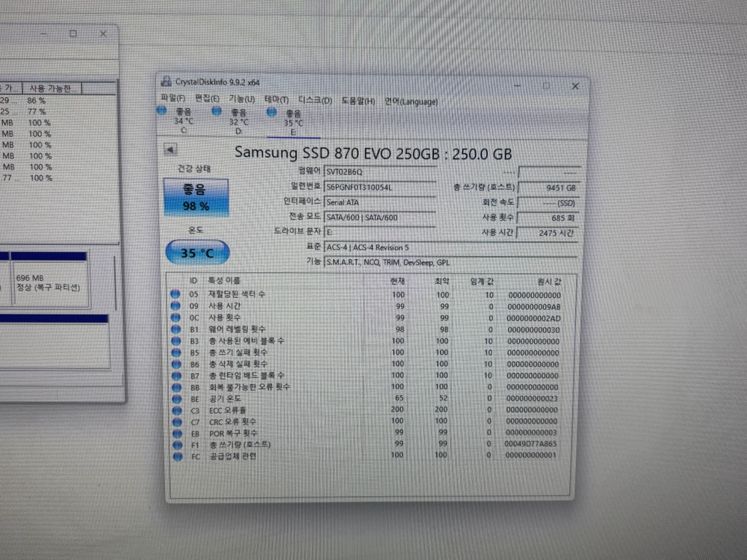Image resolution: width=747 pixels, height=560 pixels.
Task: Click the features field S.M.A.R.T., NCQ, TRIM
Action: [x=450, y=262]
